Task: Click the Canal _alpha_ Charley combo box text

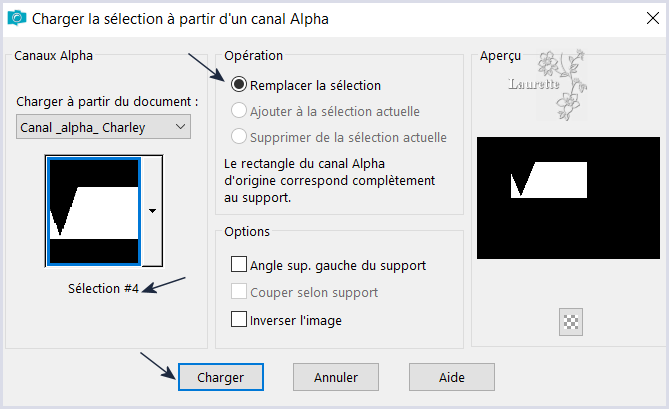Action: pyautogui.click(x=83, y=127)
